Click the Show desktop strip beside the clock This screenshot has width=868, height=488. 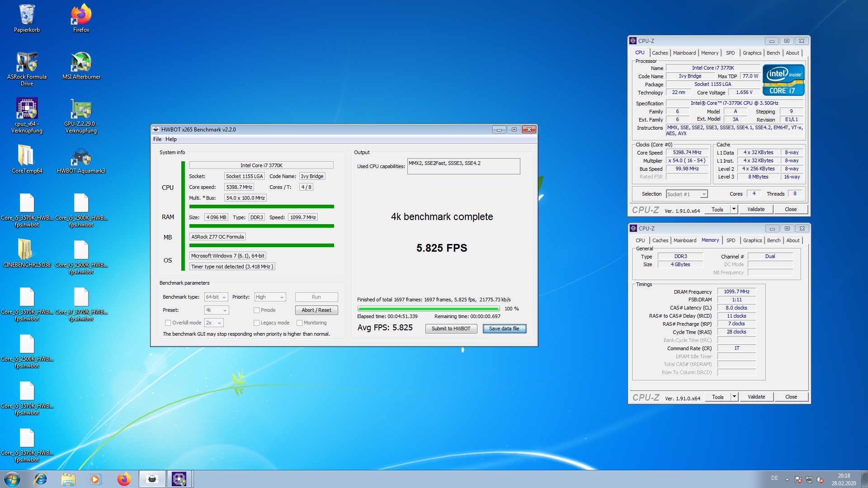point(864,479)
